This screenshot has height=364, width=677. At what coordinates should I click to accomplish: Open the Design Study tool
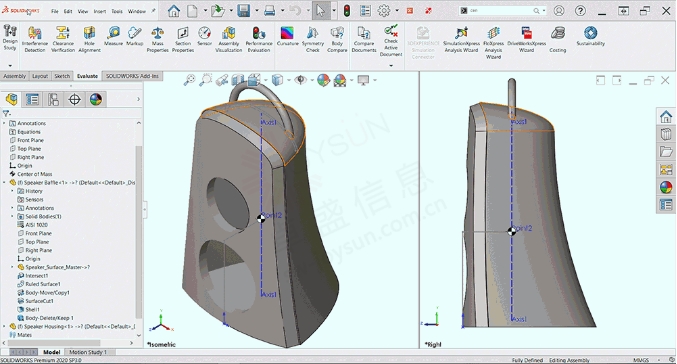10,38
